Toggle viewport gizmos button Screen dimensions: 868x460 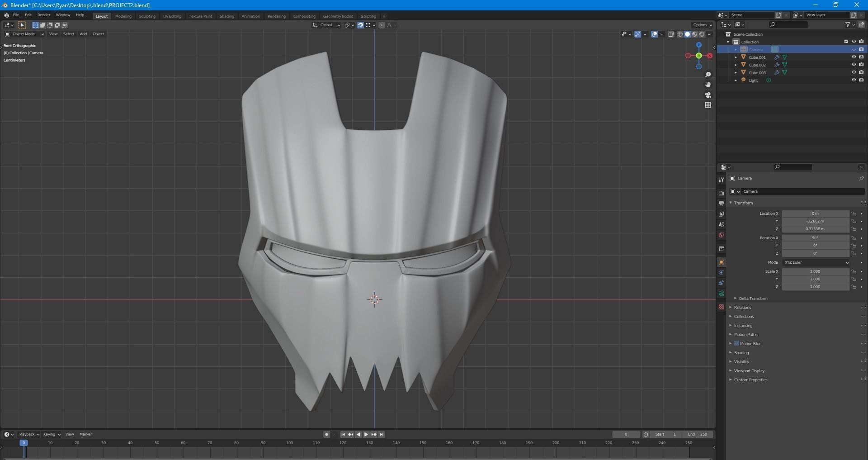coord(637,34)
